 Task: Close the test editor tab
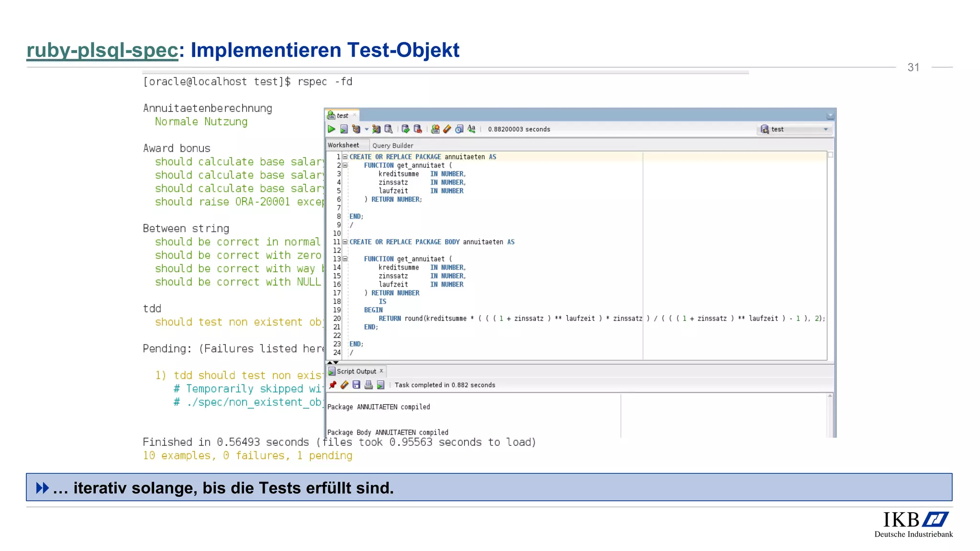point(355,115)
